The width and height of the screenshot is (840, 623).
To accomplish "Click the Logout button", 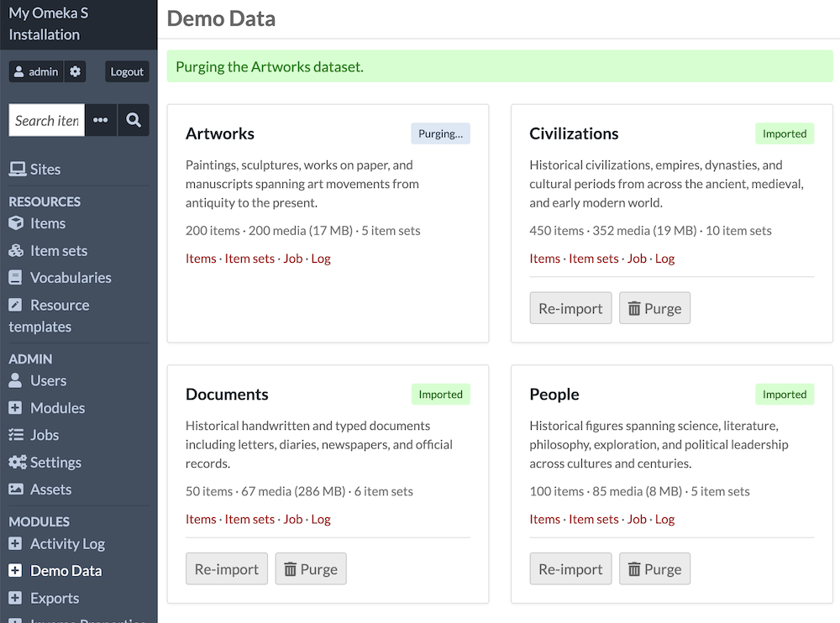I will tap(127, 71).
